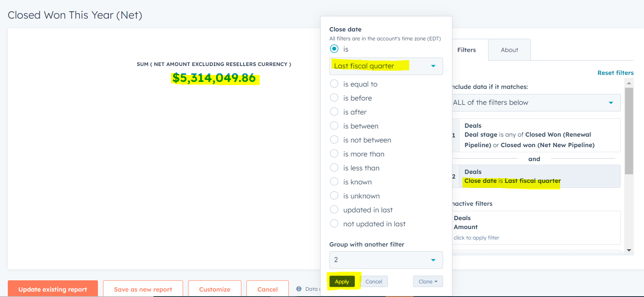Image resolution: width=644 pixels, height=297 pixels.
Task: Open the 'Last fiscal quarter' dropdown
Action: (386, 66)
